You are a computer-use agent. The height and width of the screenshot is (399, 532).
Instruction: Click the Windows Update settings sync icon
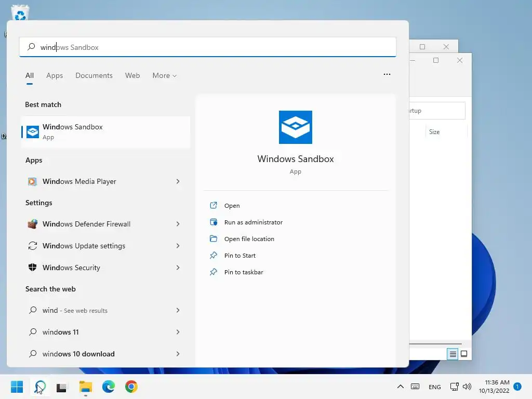33,246
